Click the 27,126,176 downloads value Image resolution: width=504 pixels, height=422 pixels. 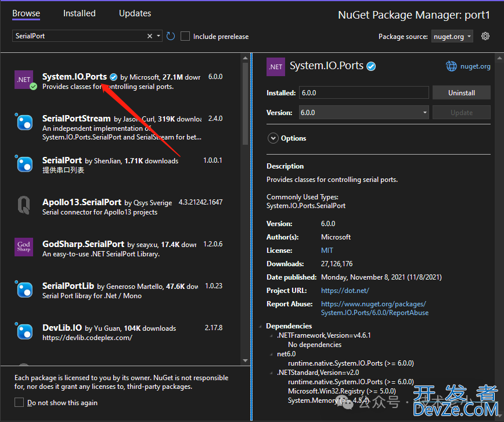pyautogui.click(x=337, y=264)
